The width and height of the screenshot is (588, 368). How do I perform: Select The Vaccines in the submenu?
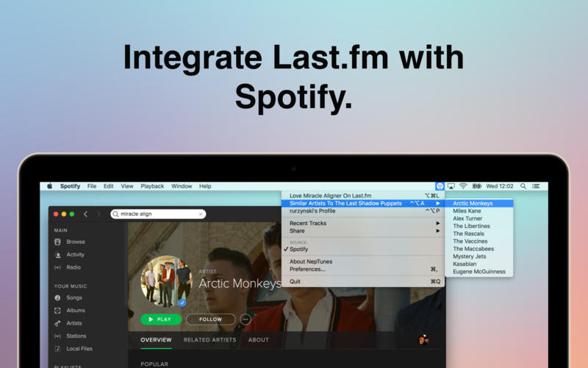[x=479, y=241]
